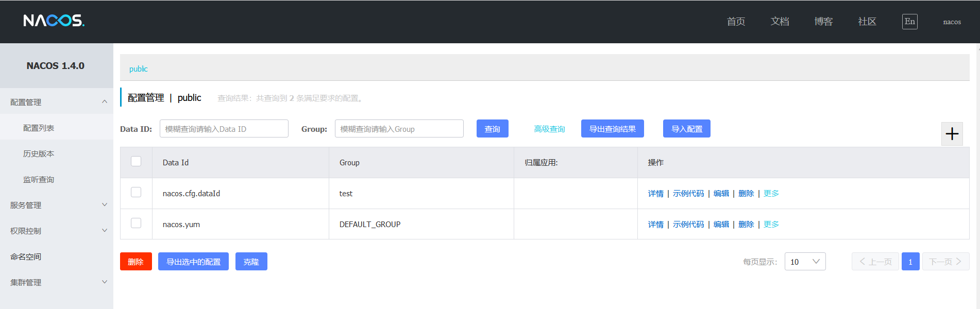
Task: Click 导出选中的配置 button
Action: [x=193, y=262]
